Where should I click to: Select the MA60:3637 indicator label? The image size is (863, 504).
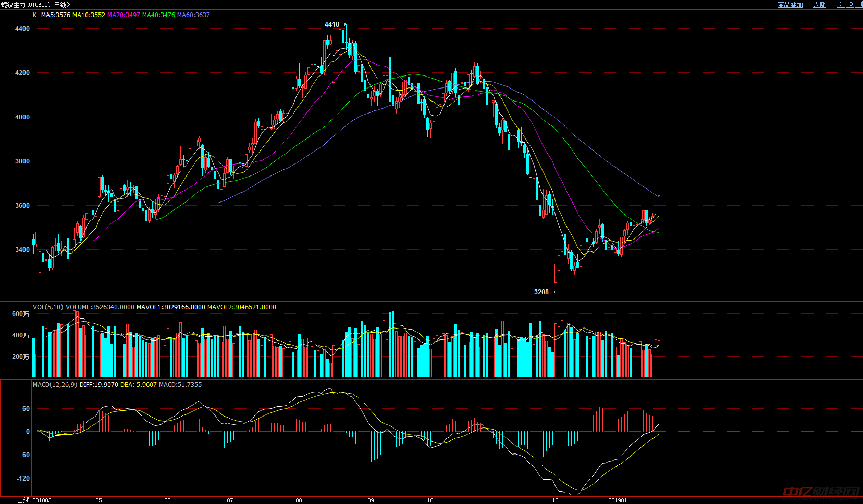(x=193, y=15)
